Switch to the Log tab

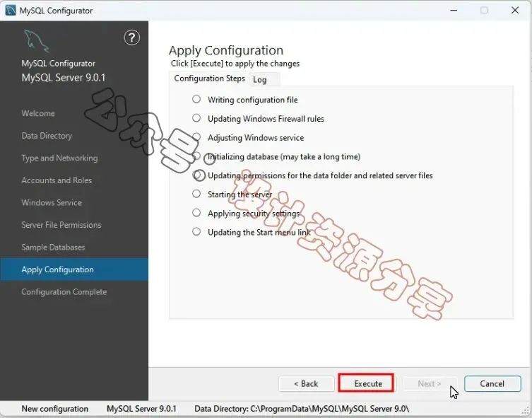pos(260,80)
